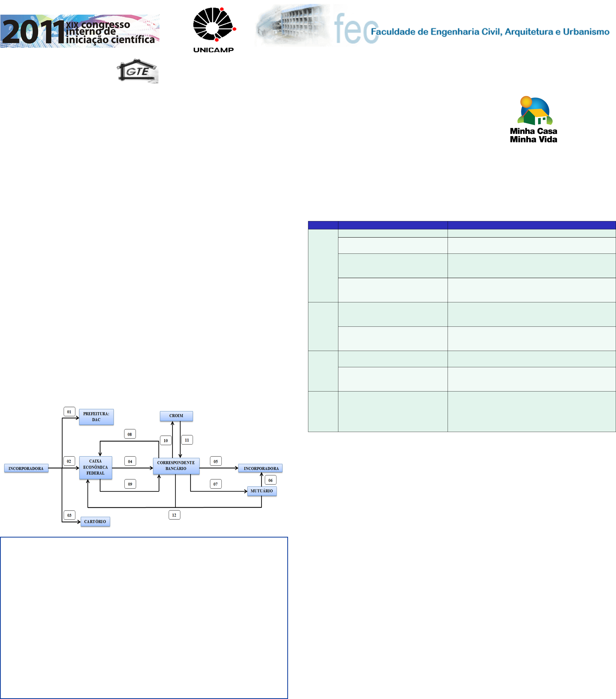
Task: Select the CARTÓRIO flowchart box
Action: pos(95,521)
